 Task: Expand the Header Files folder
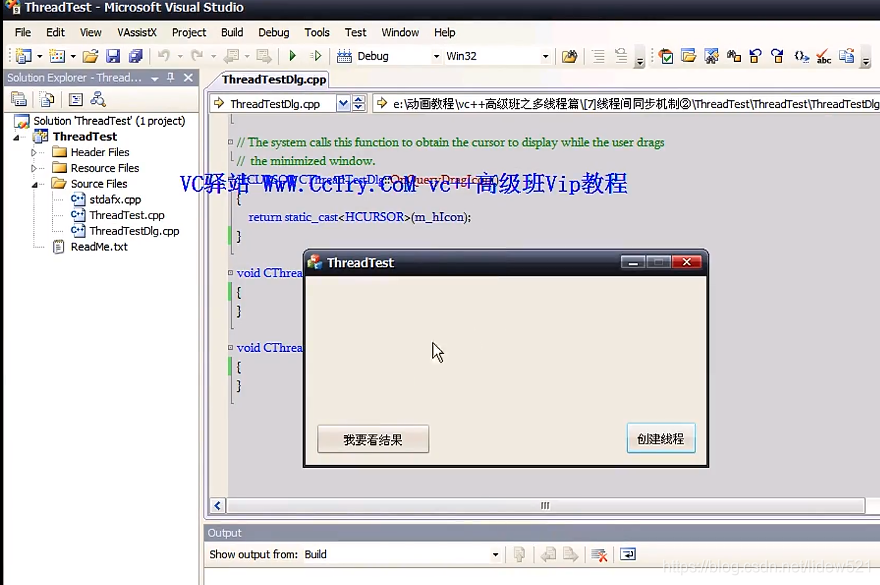(x=33, y=152)
